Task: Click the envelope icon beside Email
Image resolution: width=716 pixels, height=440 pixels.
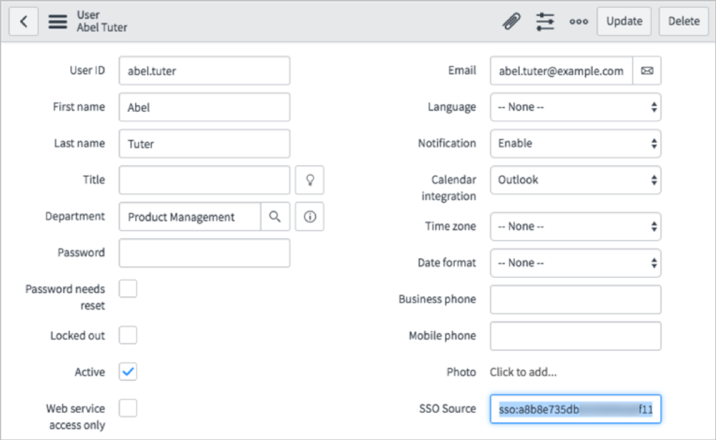Action: [x=647, y=71]
